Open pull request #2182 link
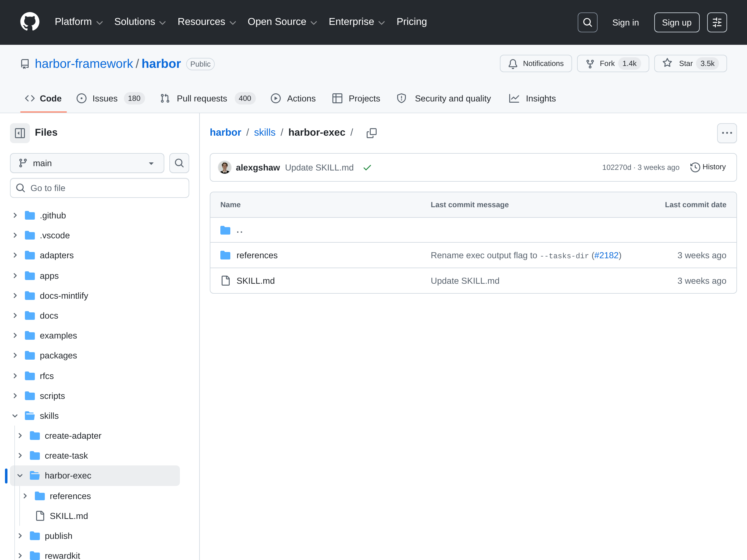Screen dimensions: 747x560 pos(606,255)
